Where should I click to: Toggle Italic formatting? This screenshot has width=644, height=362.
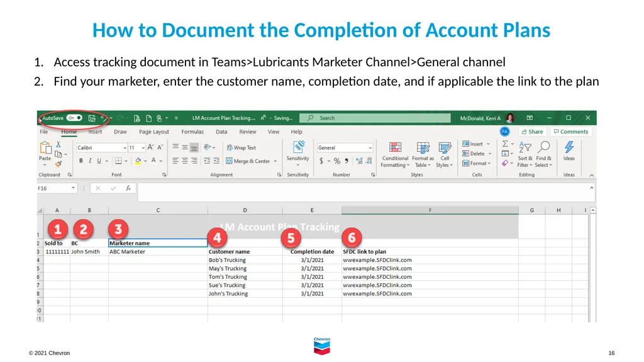click(x=90, y=161)
